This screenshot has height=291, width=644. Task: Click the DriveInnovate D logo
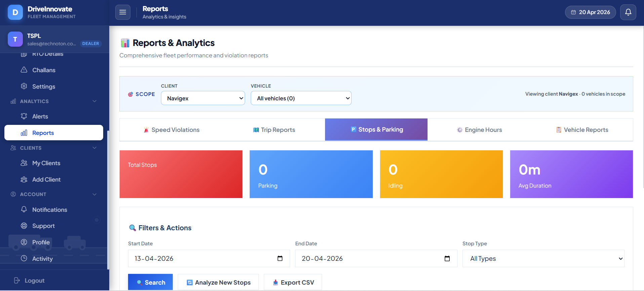pos(15,12)
